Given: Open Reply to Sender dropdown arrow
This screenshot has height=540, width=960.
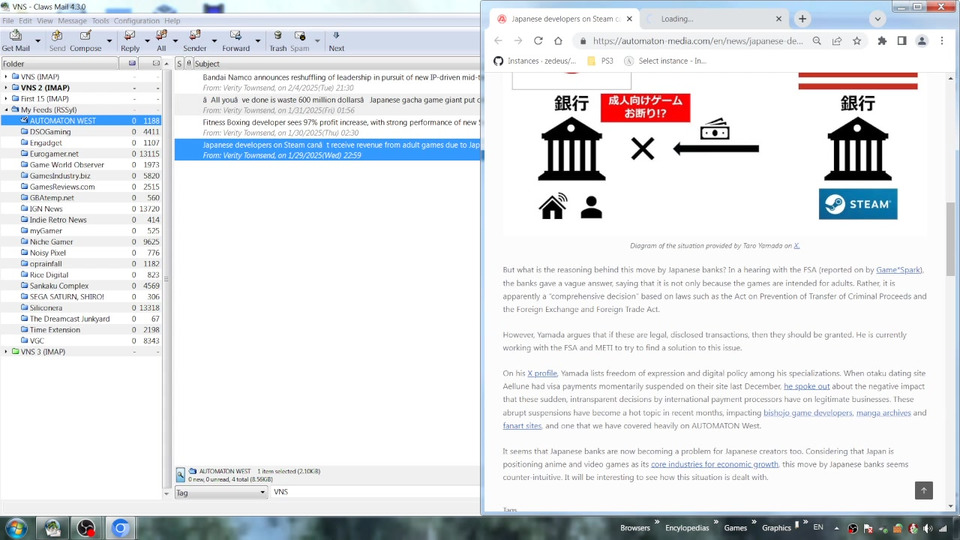Looking at the screenshot, I should (x=214, y=42).
